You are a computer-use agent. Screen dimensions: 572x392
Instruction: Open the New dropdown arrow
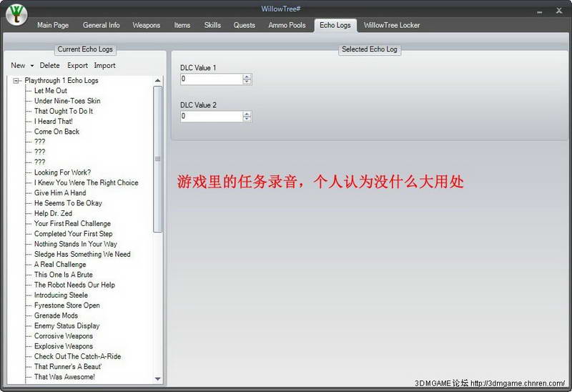click(x=32, y=66)
